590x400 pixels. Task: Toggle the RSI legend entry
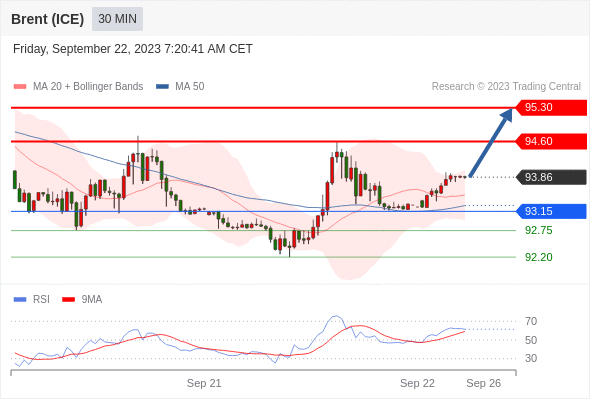point(32,299)
